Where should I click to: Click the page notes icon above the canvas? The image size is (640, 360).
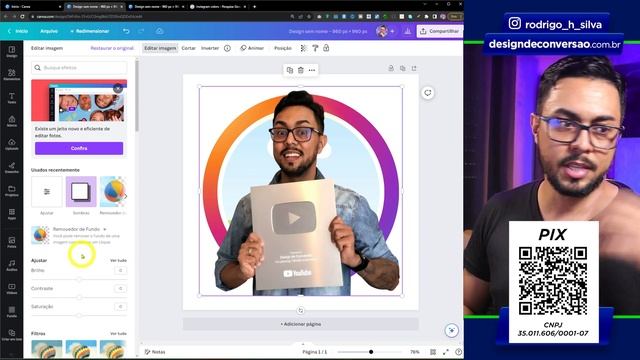(391, 68)
